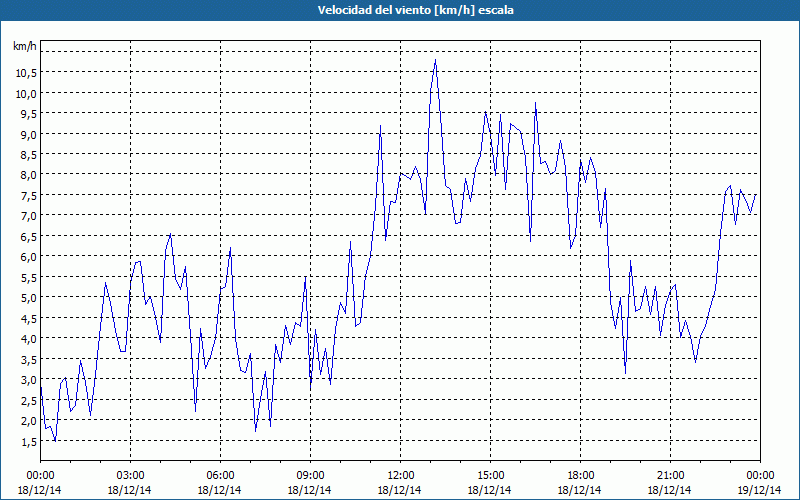
Task: Select the 'km/h' unit label on the axis
Action: pos(25,46)
